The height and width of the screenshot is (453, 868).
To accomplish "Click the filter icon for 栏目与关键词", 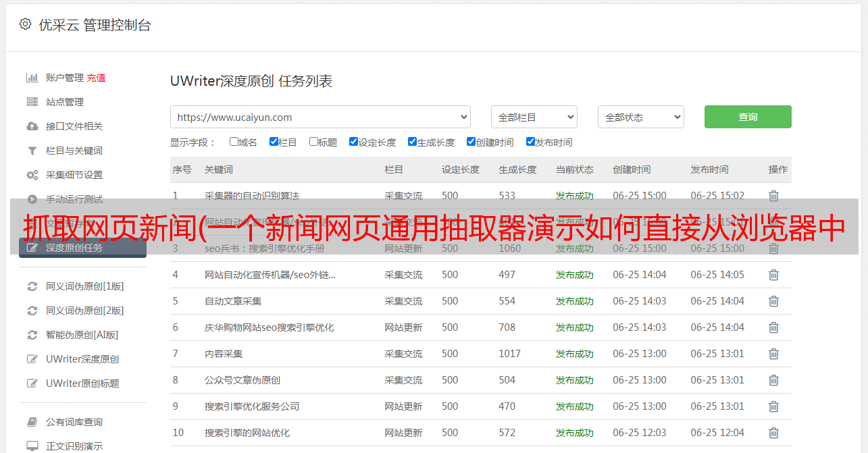I will 32,151.
